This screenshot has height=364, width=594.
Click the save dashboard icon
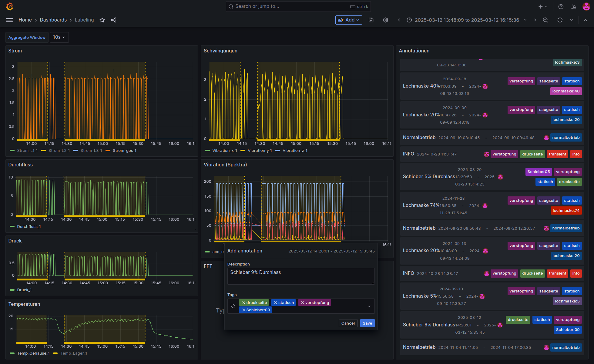(x=371, y=20)
